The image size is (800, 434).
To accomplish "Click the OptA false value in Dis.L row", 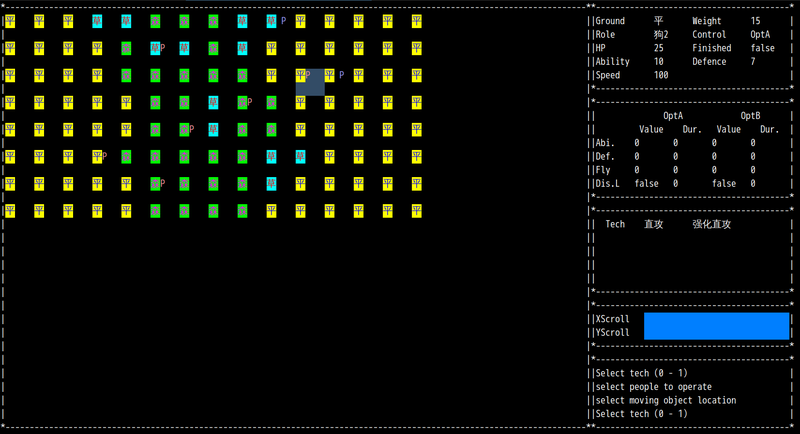I will point(646,184).
